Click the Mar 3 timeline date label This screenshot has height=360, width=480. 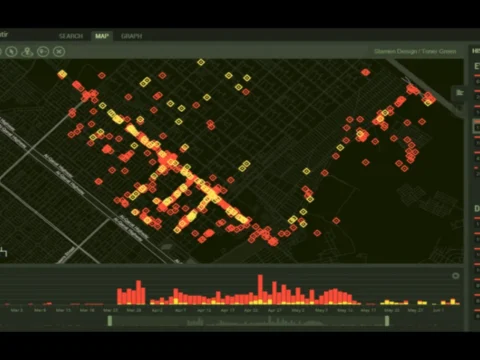(x=17, y=310)
